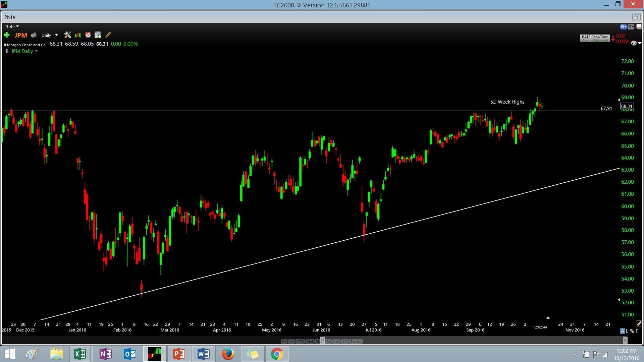Open Firefox from the taskbar
This screenshot has height=362, width=644.
point(228,354)
